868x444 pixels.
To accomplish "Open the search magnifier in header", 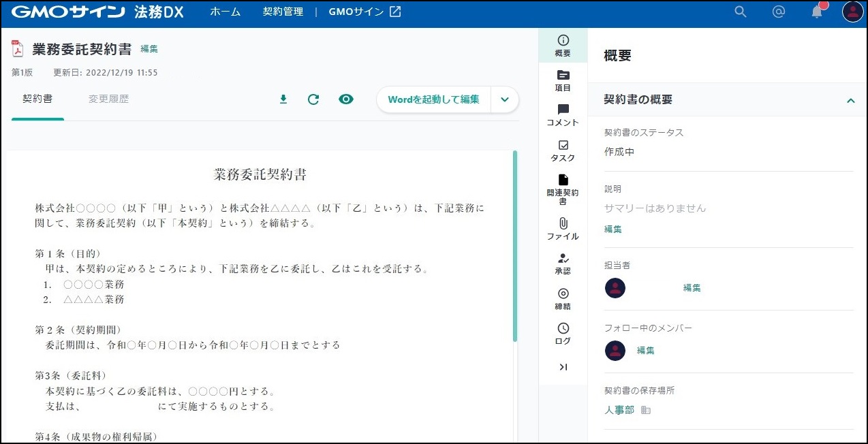I will coord(741,12).
